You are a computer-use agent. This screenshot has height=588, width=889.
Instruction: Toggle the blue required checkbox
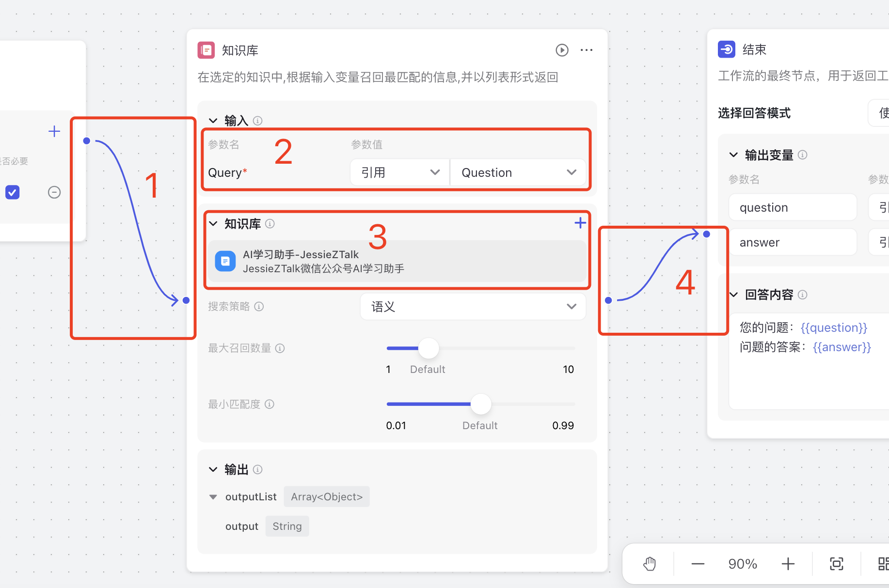[13, 192]
